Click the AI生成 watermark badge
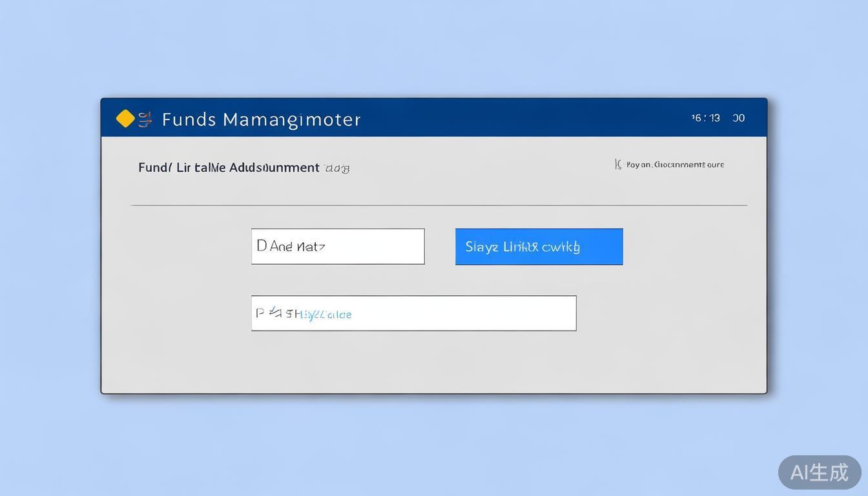868x496 pixels. (x=819, y=472)
